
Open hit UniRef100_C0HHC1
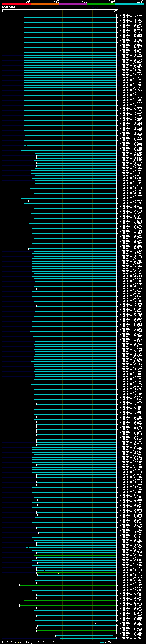[x=131, y=32]
